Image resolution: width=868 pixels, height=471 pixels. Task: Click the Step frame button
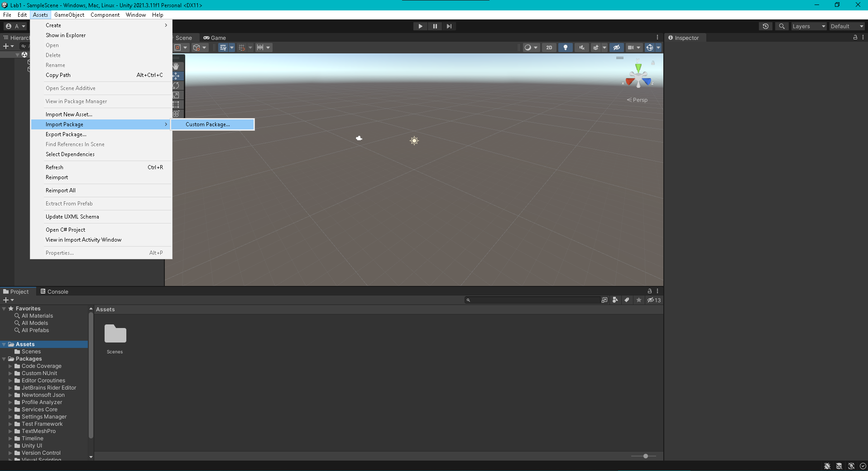pos(449,26)
